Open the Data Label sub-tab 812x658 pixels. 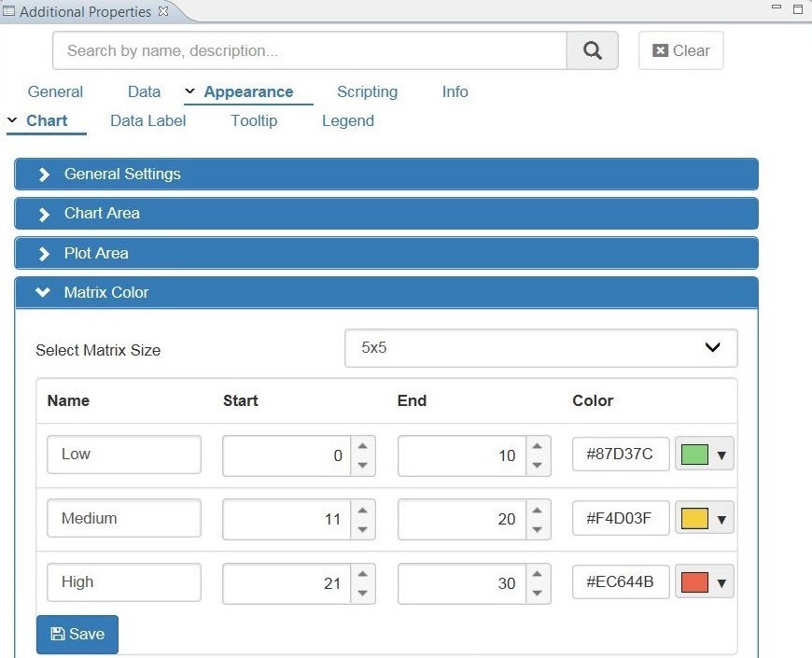(147, 120)
